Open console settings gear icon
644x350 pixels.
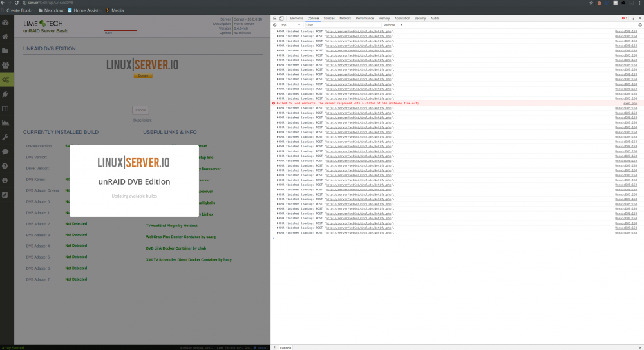[640, 25]
